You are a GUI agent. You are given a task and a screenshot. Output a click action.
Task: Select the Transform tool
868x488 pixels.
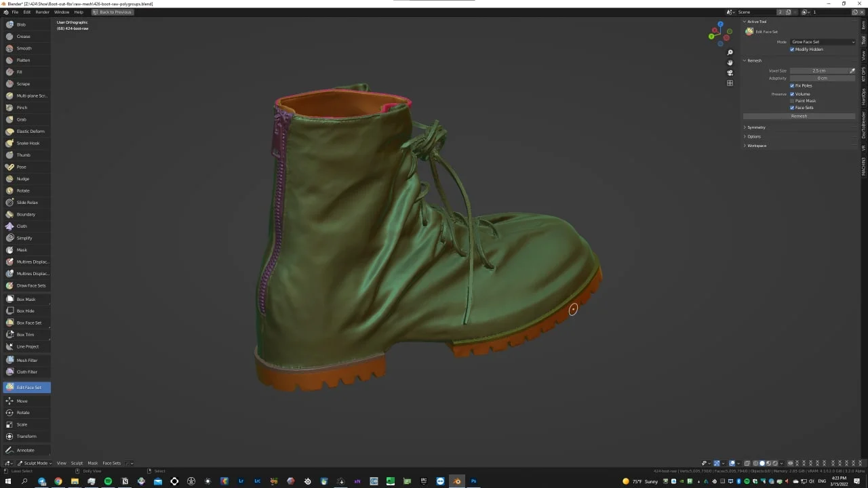pos(26,436)
